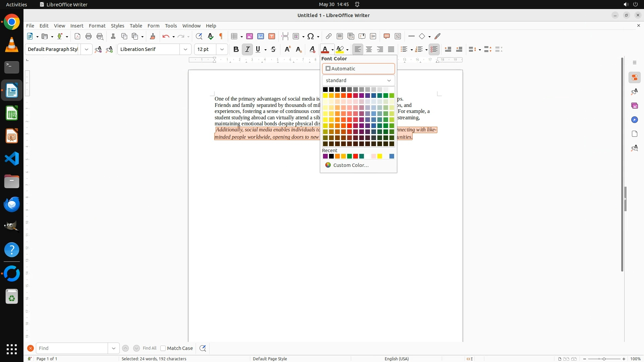The height and width of the screenshot is (362, 644).
Task: Expand the standard palette dropdown
Action: tap(389, 80)
